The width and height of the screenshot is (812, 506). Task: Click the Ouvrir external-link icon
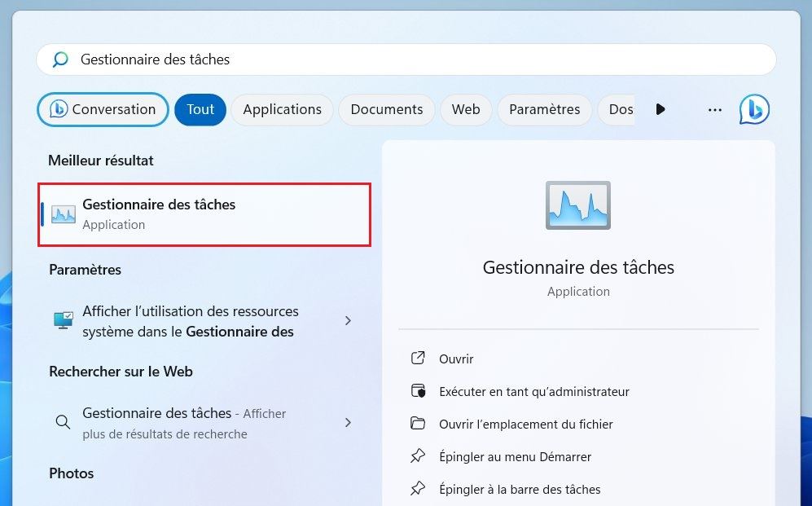tap(418, 359)
